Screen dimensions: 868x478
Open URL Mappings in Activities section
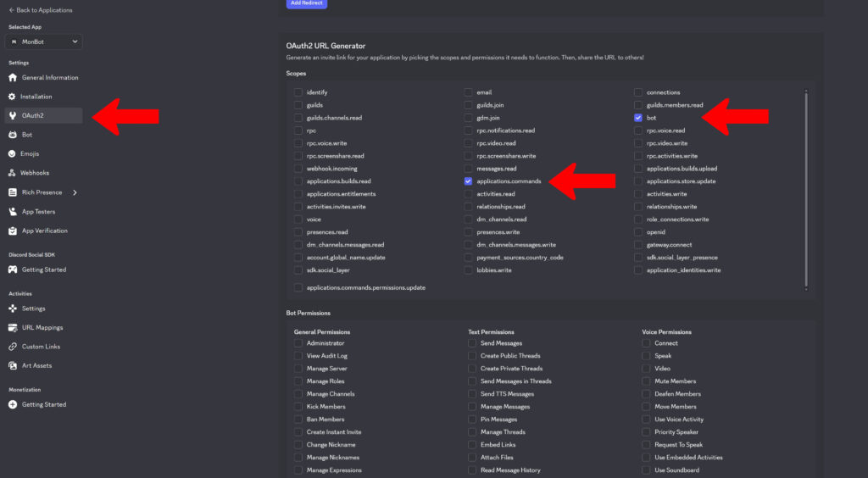[42, 327]
